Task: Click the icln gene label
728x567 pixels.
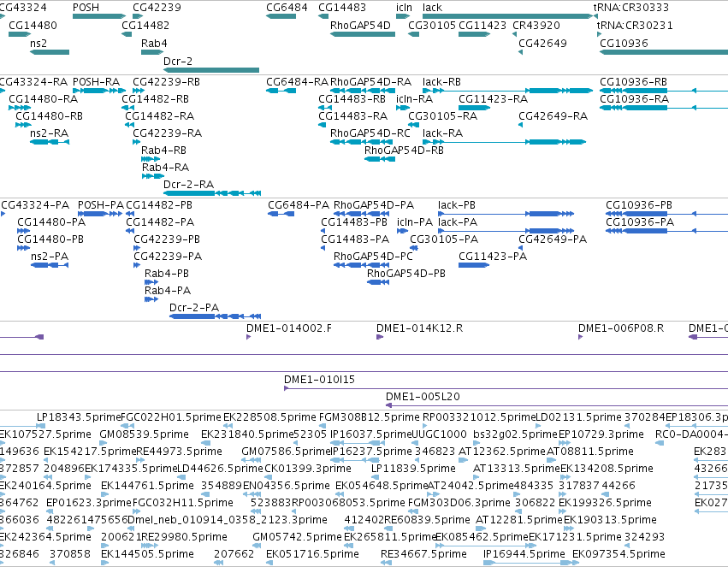Action: click(404, 8)
